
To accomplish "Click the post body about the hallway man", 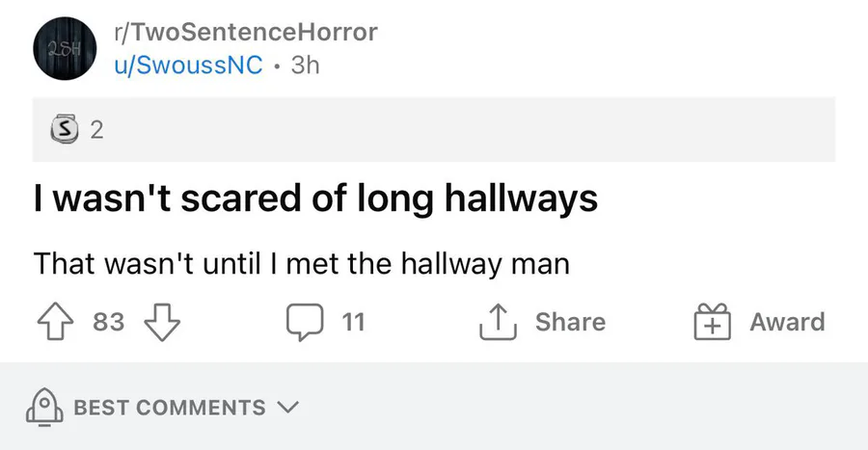I will (x=301, y=263).
